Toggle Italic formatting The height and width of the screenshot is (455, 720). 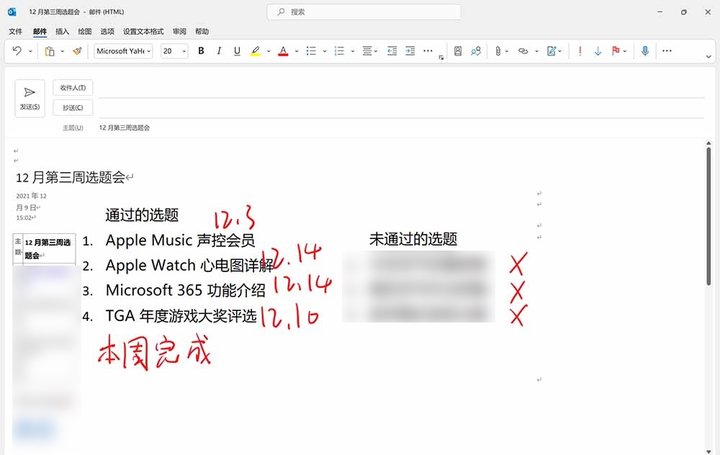click(218, 51)
